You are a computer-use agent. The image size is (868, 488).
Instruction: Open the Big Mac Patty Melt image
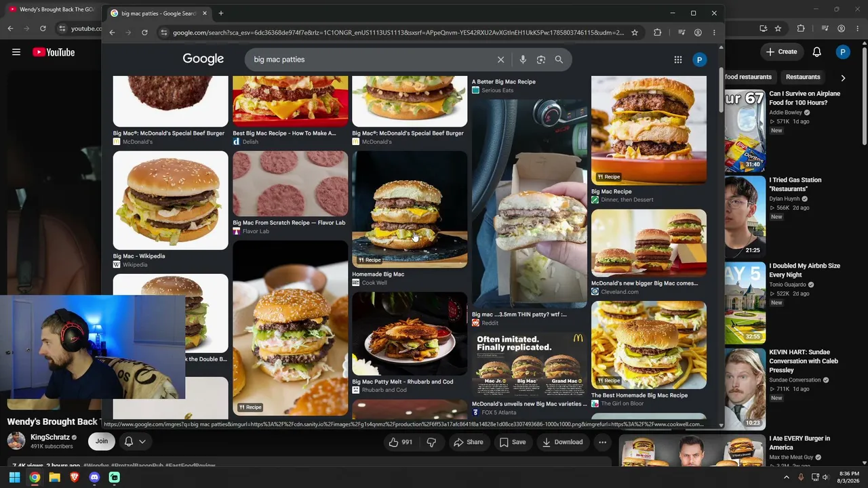410,333
